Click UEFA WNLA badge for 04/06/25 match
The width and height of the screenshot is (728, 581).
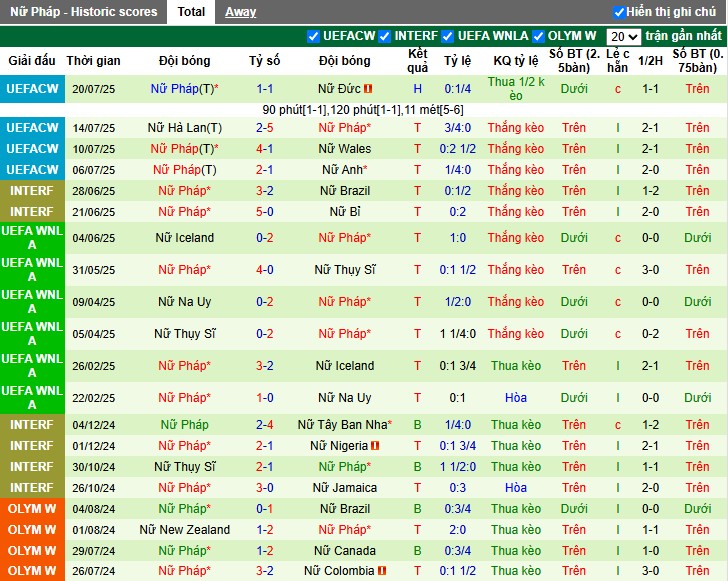pyautogui.click(x=32, y=238)
